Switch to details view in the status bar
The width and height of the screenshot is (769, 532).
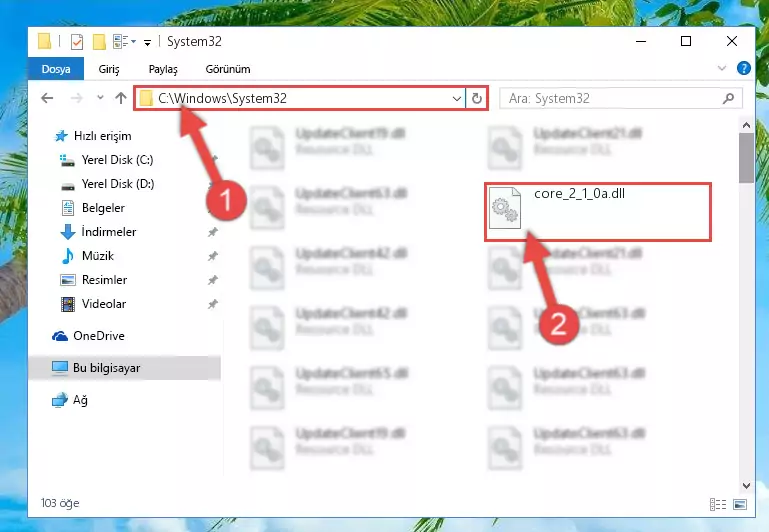[x=718, y=504]
